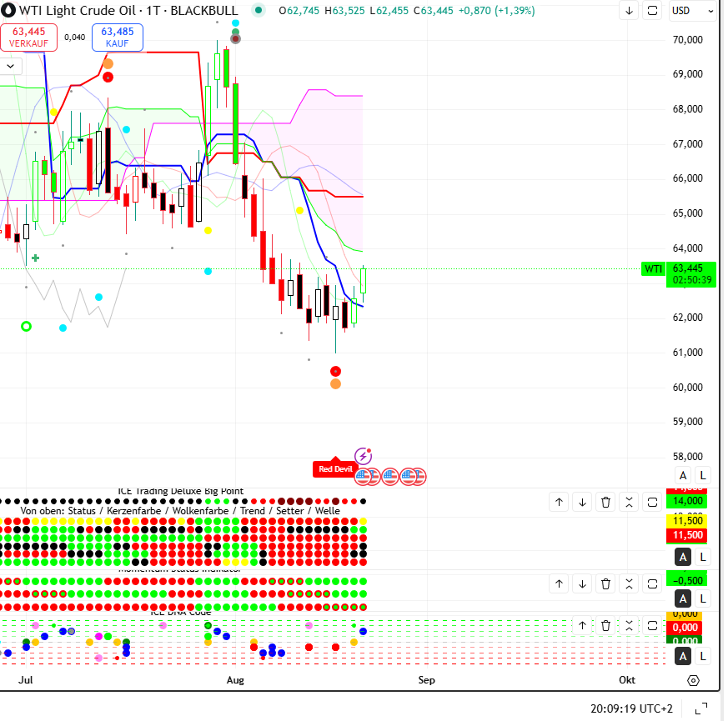Toggle auto scale on main price chart

(683, 475)
